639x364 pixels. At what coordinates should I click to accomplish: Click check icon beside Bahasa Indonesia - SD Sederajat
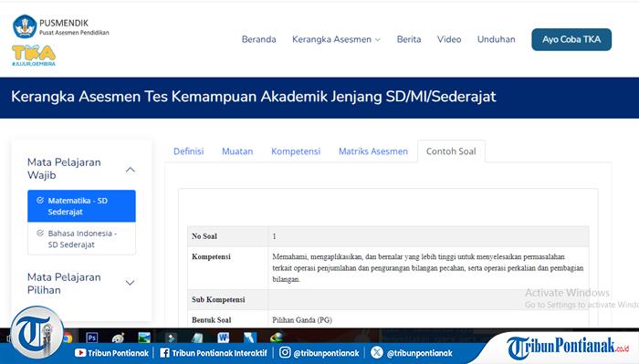click(x=40, y=234)
